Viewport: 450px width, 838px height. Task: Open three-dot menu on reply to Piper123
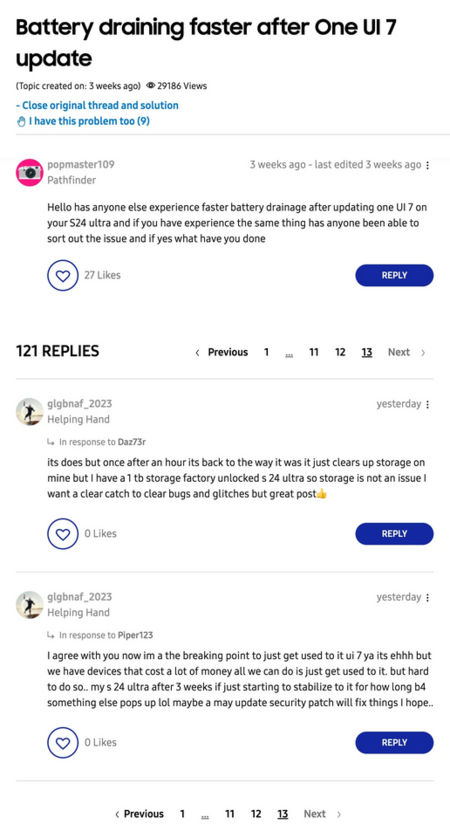(428, 598)
